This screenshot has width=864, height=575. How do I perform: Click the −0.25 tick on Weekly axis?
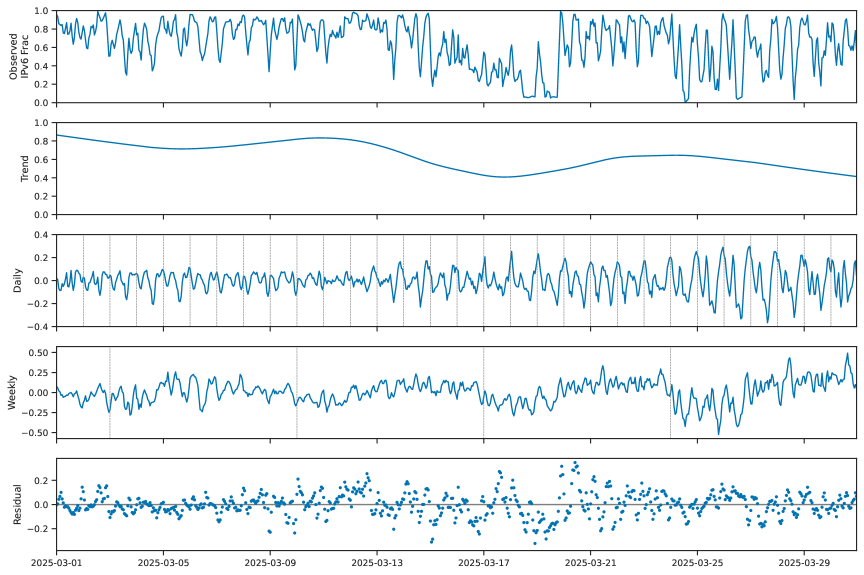(36, 413)
